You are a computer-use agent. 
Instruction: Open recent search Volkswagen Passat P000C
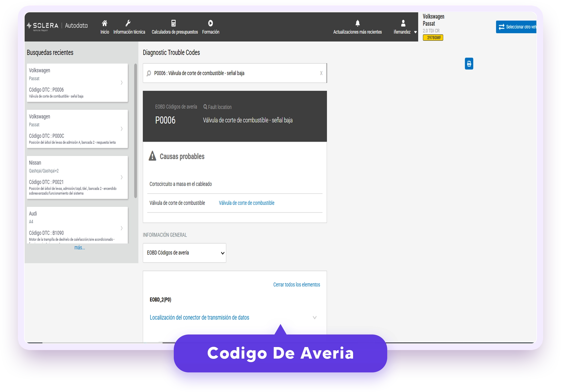click(x=77, y=129)
